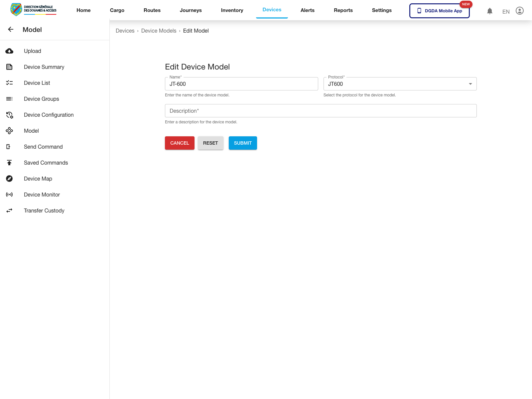This screenshot has width=532, height=399.
Task: Switch to the Devices tab in navigation
Action: point(272,10)
